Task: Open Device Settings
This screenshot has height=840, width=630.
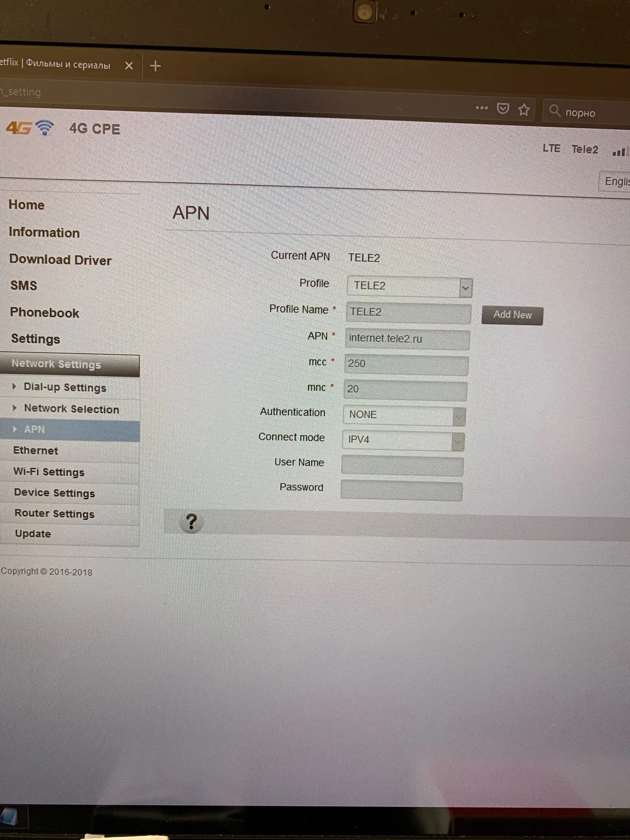Action: 55,493
